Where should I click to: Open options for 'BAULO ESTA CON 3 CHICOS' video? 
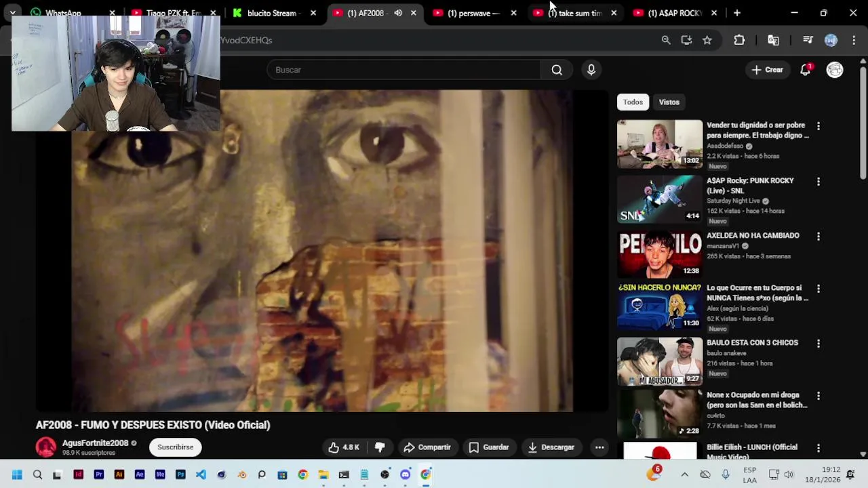(x=818, y=344)
